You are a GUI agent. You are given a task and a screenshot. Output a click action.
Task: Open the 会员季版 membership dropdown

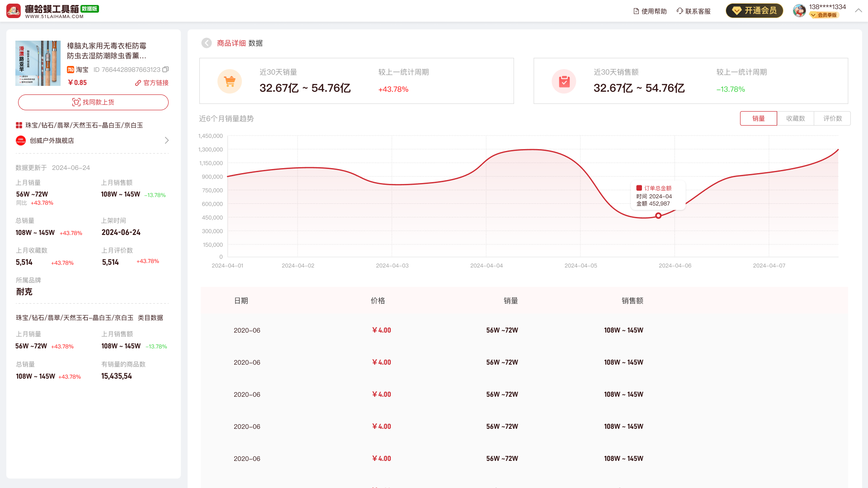[825, 15]
